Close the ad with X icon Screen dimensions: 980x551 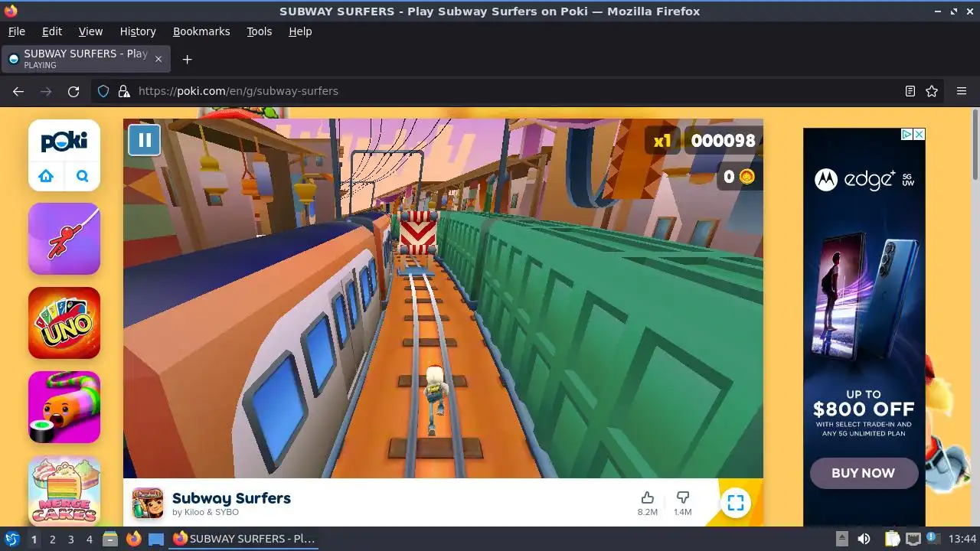click(x=920, y=134)
